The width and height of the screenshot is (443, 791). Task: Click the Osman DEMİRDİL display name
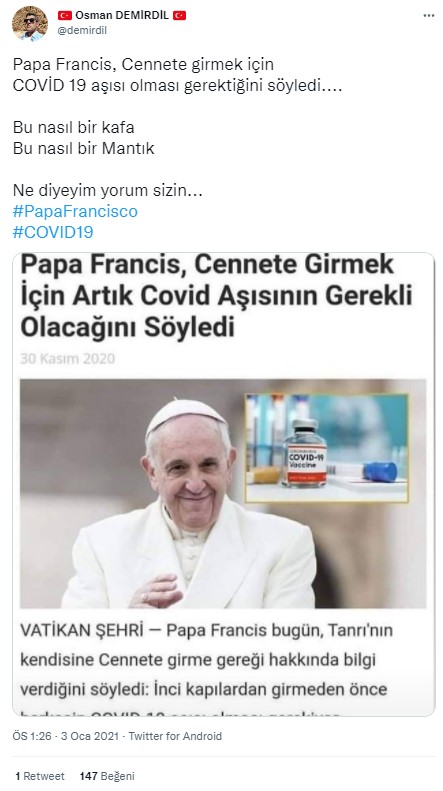122,16
